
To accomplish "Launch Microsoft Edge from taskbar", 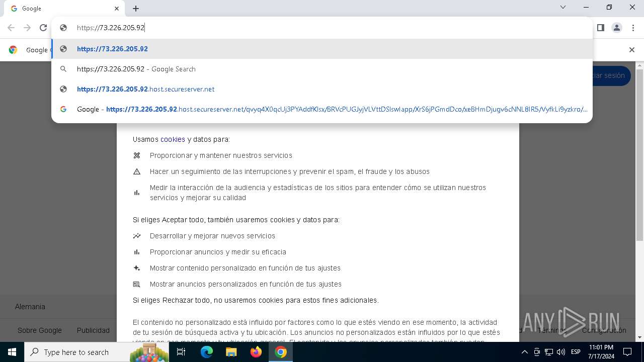I will (x=207, y=352).
